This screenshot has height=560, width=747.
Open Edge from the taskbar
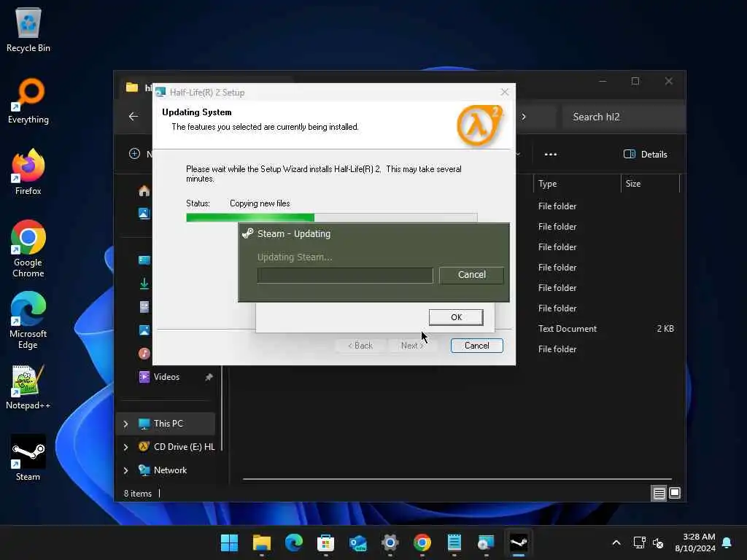[x=293, y=542]
